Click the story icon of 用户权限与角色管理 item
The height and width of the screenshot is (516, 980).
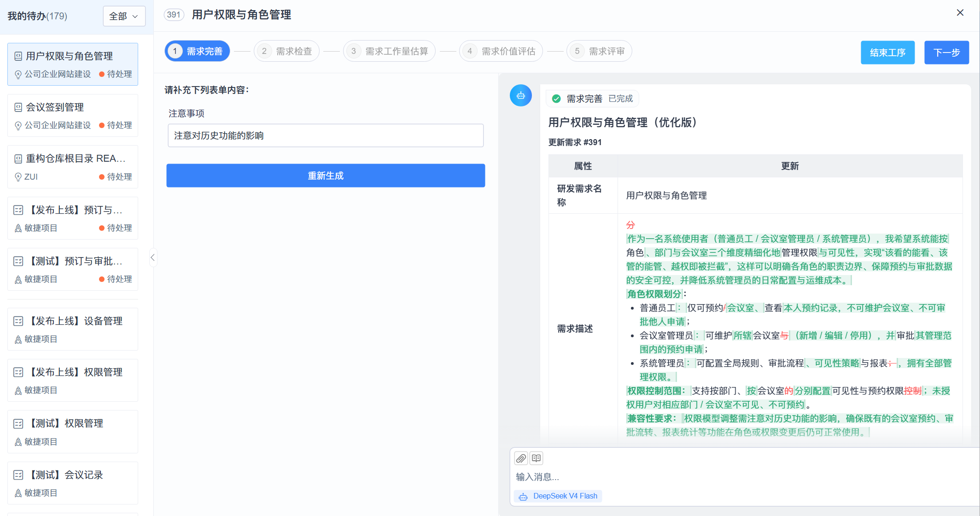point(18,56)
